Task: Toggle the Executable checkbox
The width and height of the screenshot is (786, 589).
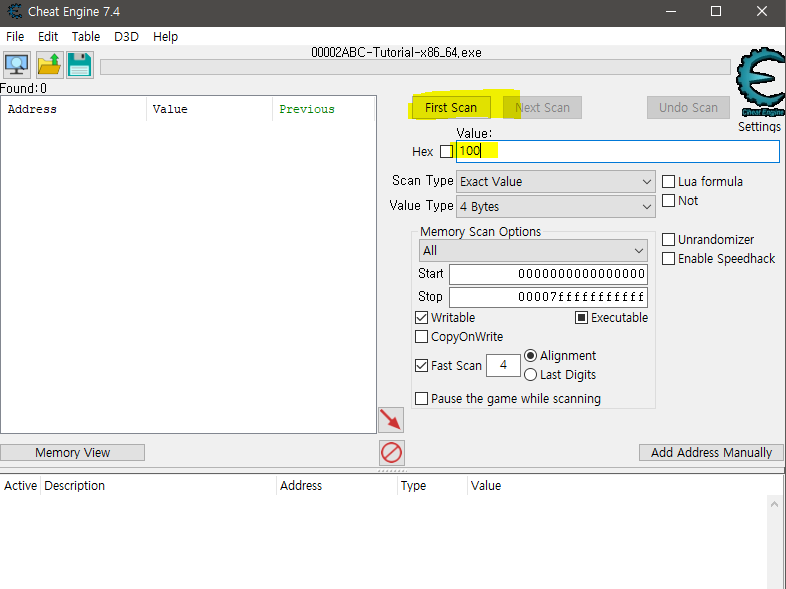Action: pos(581,318)
